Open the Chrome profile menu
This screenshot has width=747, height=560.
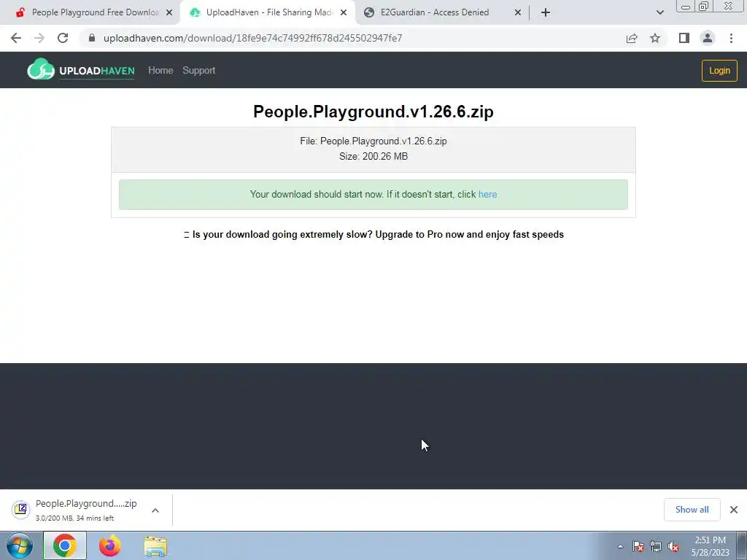click(x=708, y=38)
